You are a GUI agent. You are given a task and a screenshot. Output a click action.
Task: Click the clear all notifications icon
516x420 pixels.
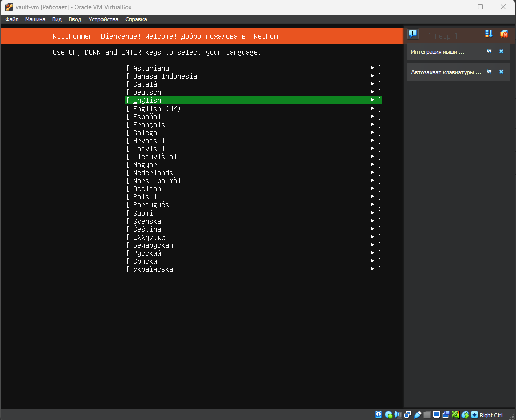504,34
